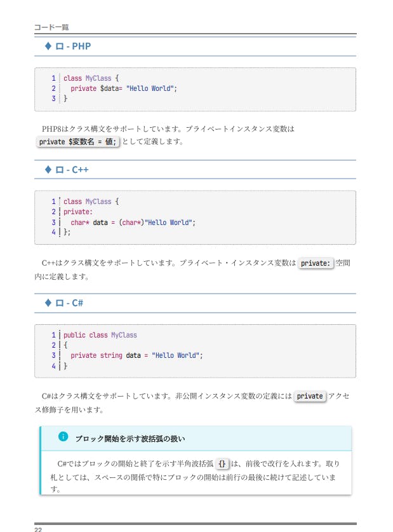Click the diamond icon beside the PHP heading
Viewport: 393px width, 532px height.
pyautogui.click(x=48, y=46)
